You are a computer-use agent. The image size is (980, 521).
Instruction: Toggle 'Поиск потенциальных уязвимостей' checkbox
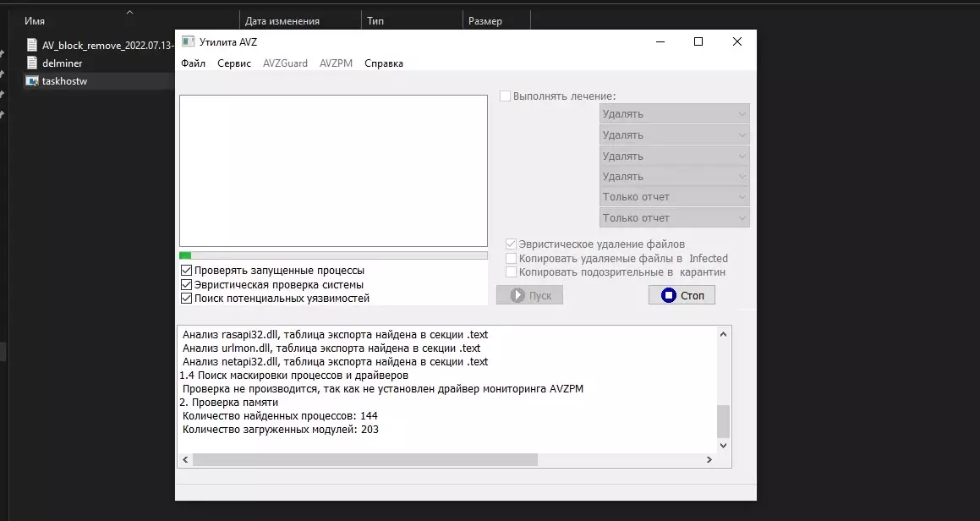tap(186, 299)
